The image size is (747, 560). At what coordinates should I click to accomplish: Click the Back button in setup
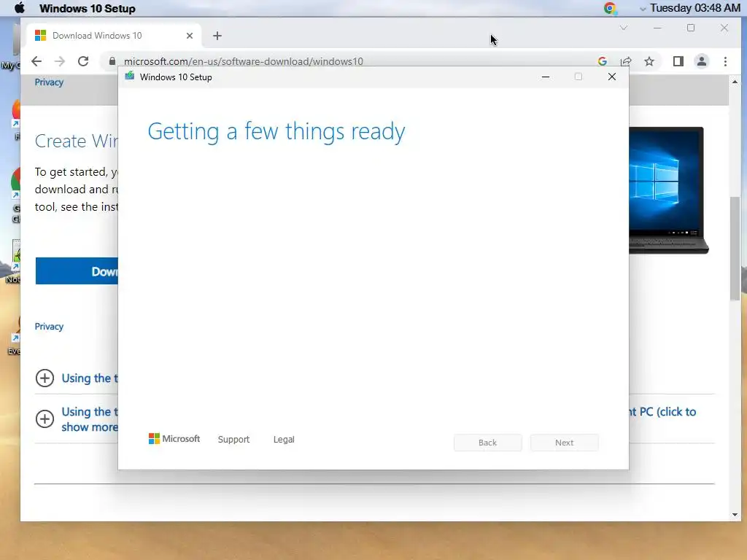(x=487, y=443)
